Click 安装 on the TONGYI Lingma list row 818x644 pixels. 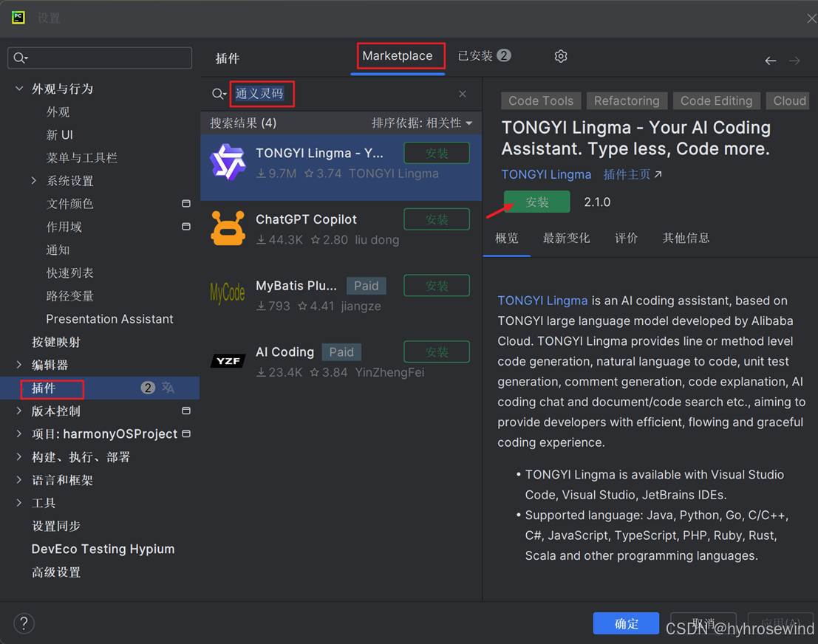click(437, 154)
